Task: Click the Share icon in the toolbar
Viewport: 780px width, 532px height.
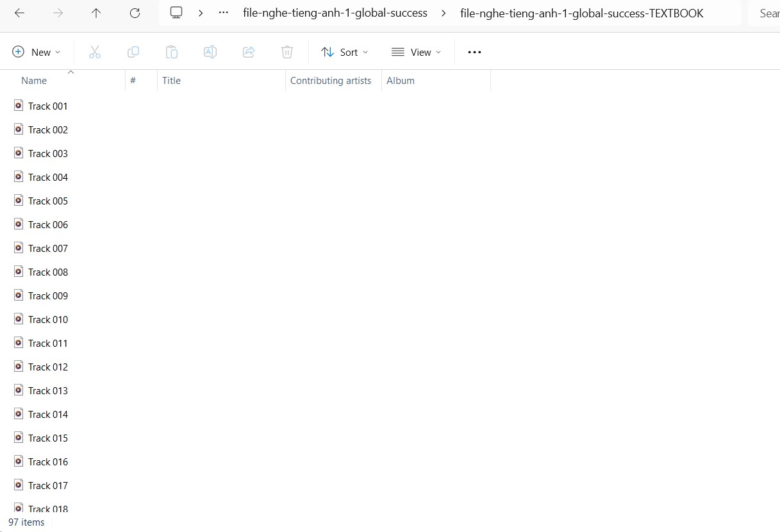Action: (x=249, y=52)
